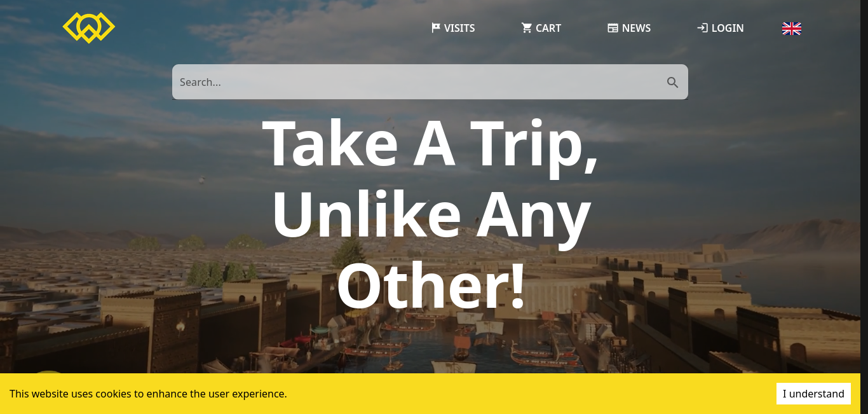This screenshot has height=414, width=868.
Task: Click the 'Unlike Any' headline line
Action: pyautogui.click(x=430, y=215)
